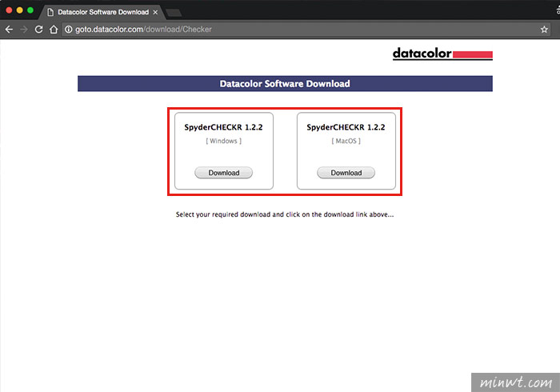This screenshot has height=392, width=560.
Task: Click 'Select your required download' instruction text
Action: 285,214
